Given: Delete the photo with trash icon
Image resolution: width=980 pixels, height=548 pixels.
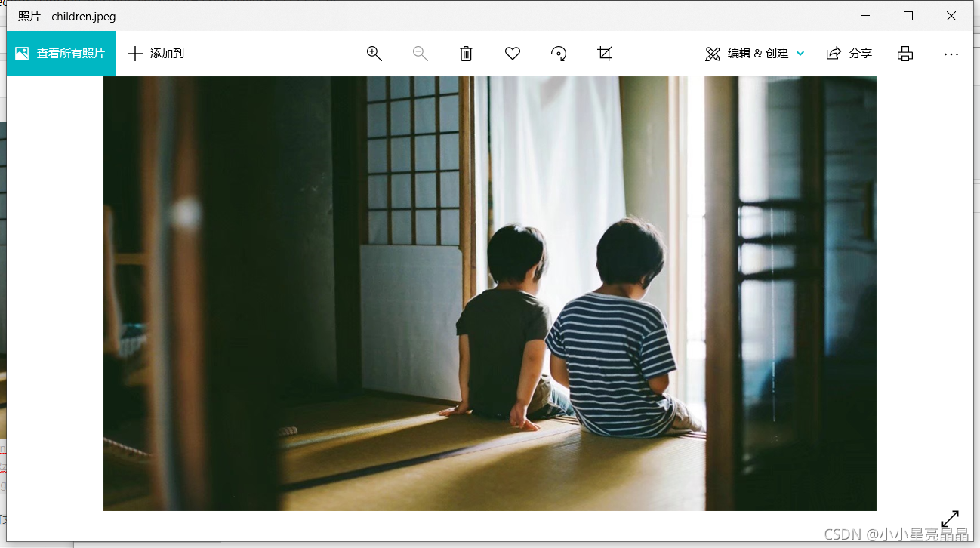Looking at the screenshot, I should (467, 54).
